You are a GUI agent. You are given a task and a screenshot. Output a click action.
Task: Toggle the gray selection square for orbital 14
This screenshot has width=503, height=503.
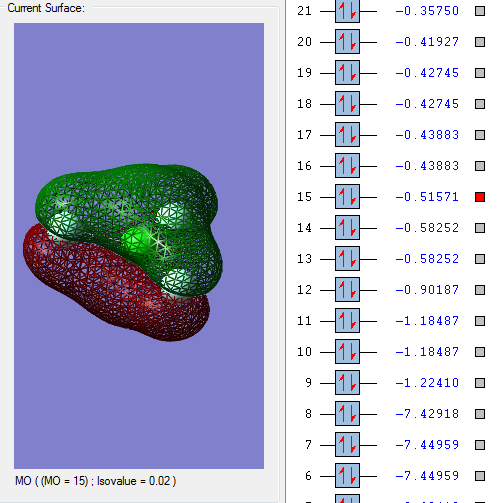pos(480,228)
